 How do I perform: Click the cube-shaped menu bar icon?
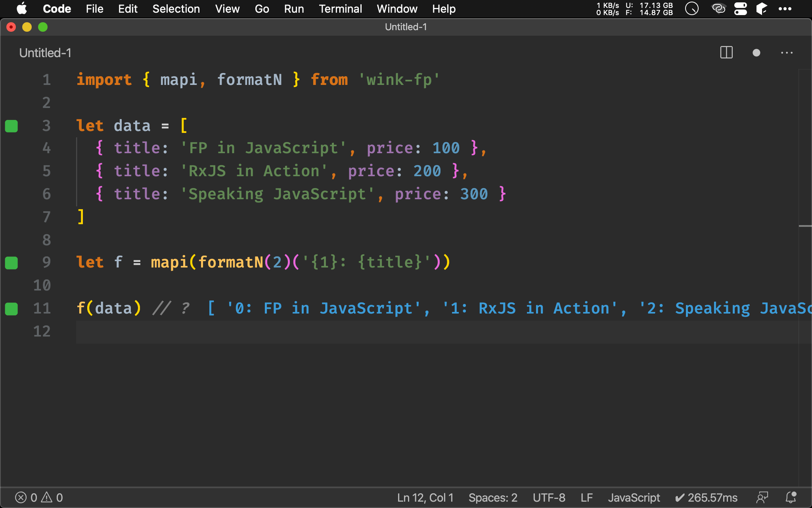pyautogui.click(x=762, y=8)
